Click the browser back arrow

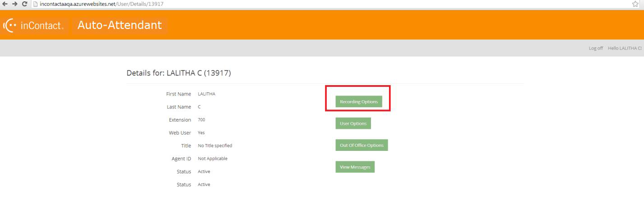click(x=5, y=4)
